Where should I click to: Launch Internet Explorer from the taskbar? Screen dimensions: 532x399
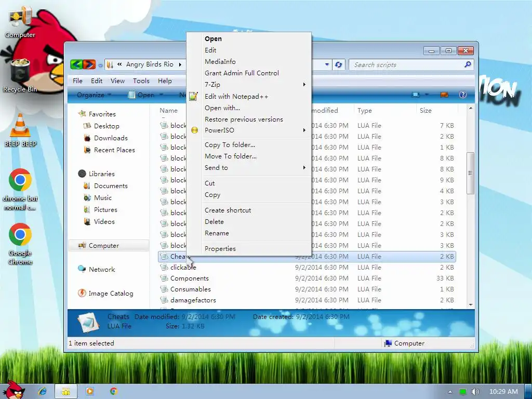pyautogui.click(x=43, y=391)
